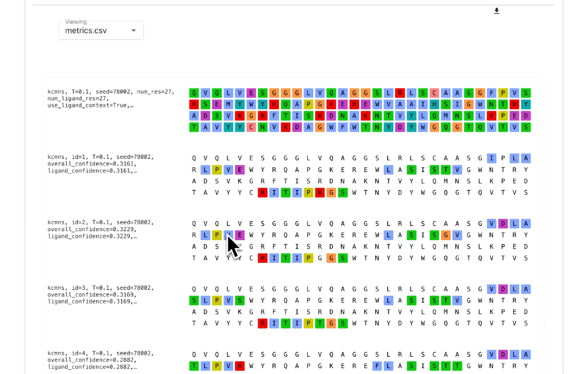Click the red R residue in the id=4 sequence

[x=240, y=366]
